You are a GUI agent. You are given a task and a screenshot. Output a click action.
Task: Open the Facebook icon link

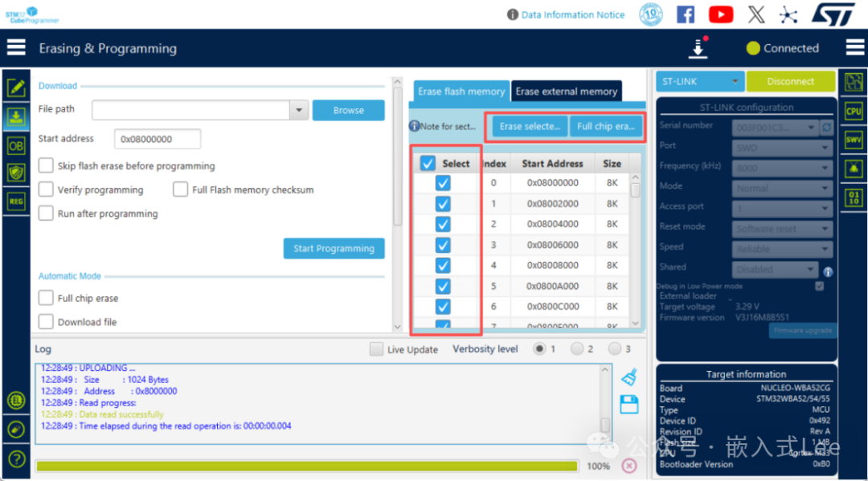(x=686, y=14)
